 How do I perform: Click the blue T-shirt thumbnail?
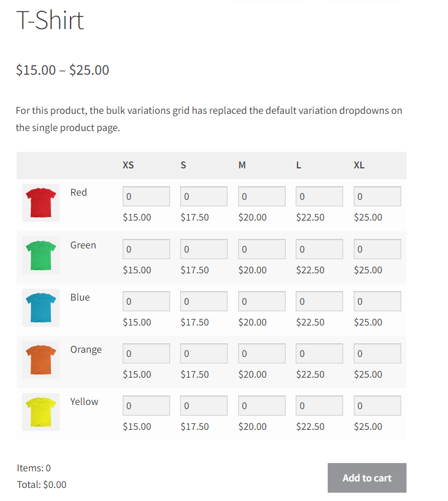(x=40, y=307)
